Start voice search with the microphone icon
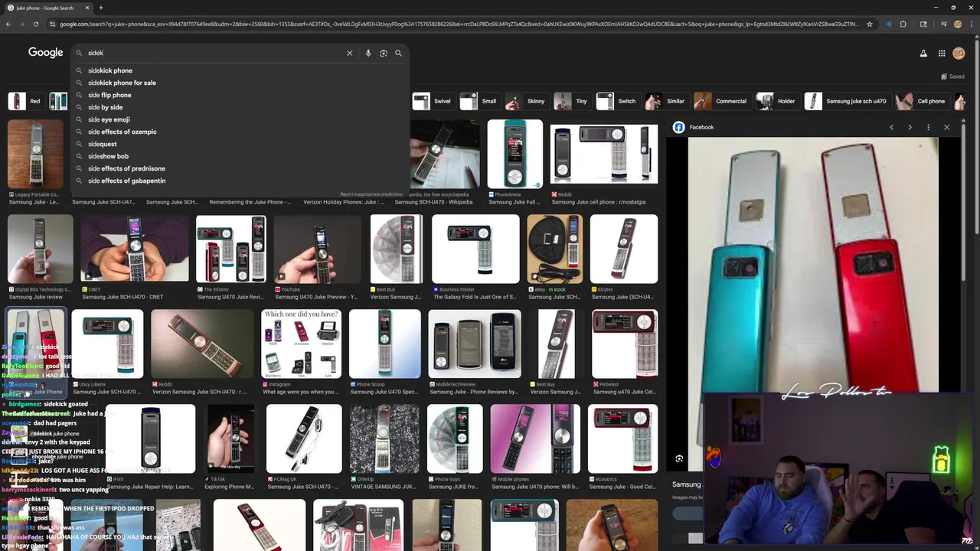Viewport: 980px width, 551px height. point(368,53)
